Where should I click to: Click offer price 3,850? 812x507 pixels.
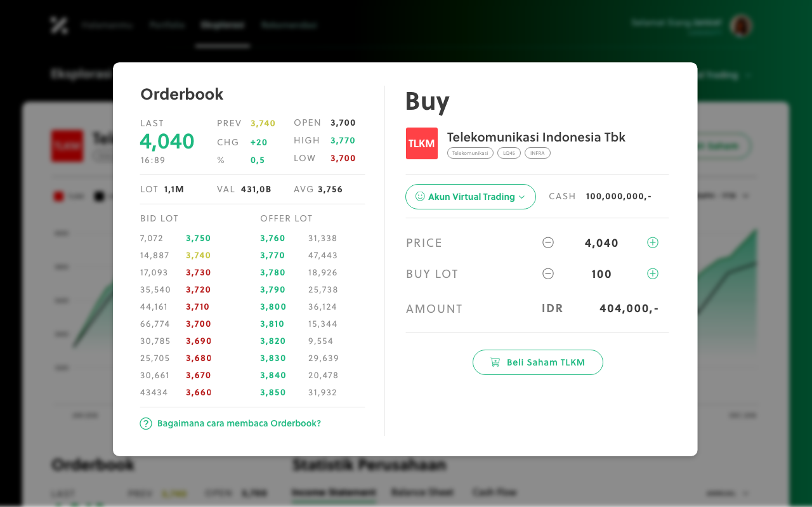click(273, 393)
